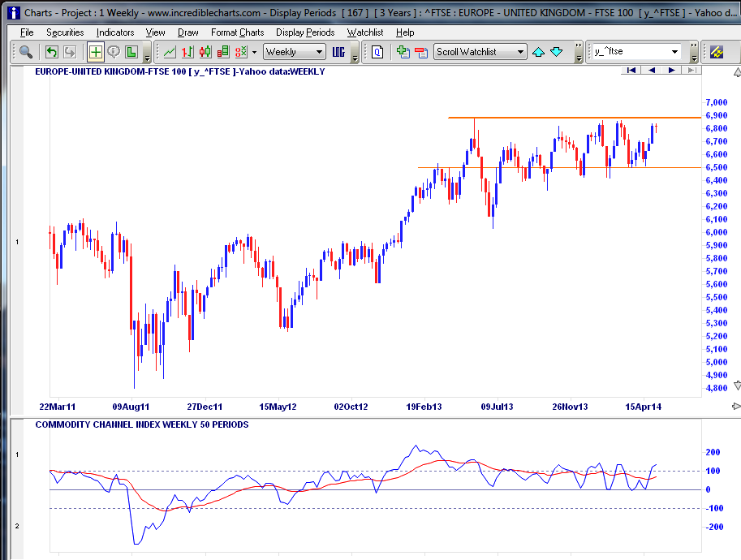
Task: Switch to equivolume chart type
Action: click(223, 51)
